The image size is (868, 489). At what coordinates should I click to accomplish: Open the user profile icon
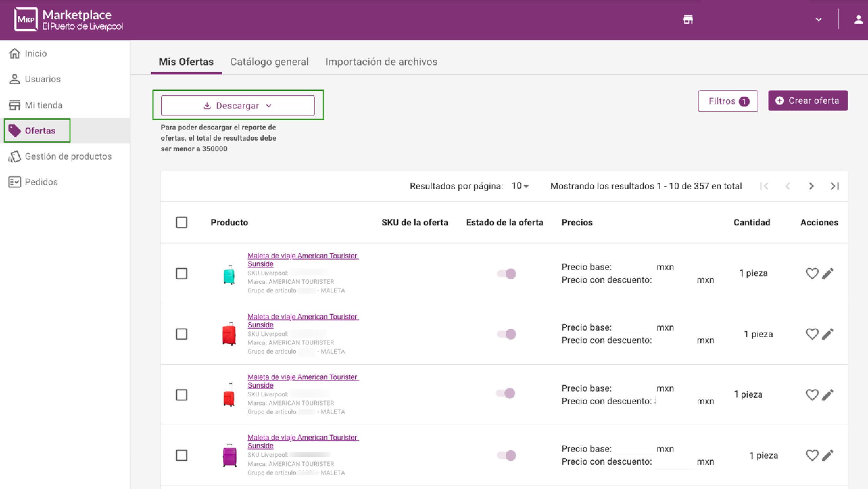(858, 19)
